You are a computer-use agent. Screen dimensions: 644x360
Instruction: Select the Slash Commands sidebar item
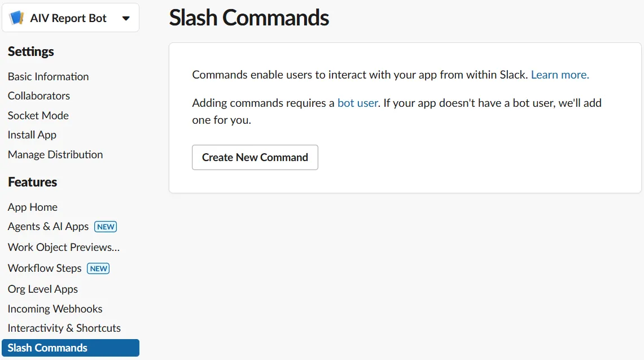tap(47, 348)
